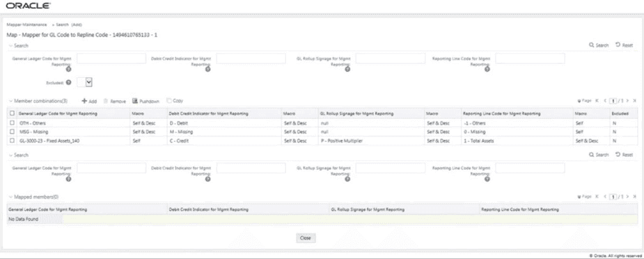Image resolution: width=644 pixels, height=259 pixels.
Task: Click page number box in Member combinations pager
Action: coord(613,100)
